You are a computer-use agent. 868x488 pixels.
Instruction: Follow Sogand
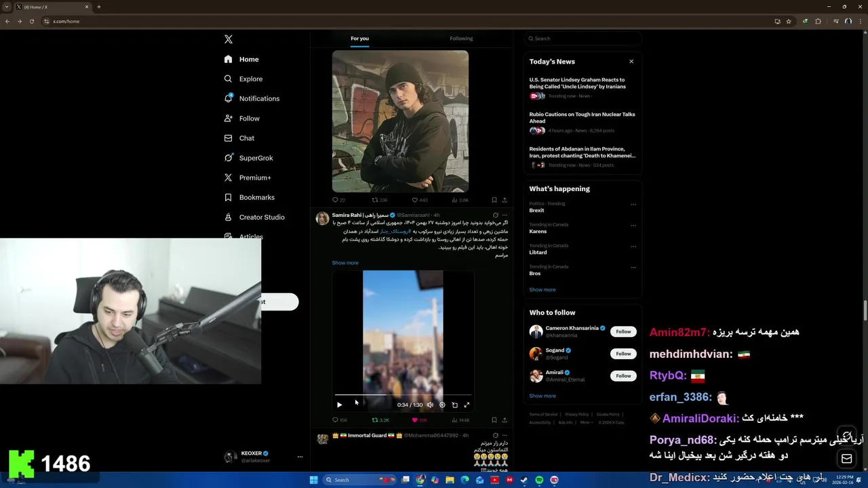pos(623,354)
